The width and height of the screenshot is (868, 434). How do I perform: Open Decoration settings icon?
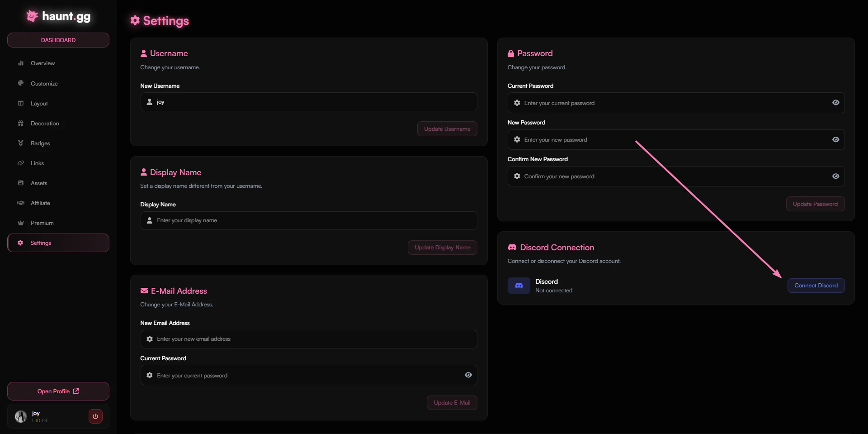[x=21, y=123]
